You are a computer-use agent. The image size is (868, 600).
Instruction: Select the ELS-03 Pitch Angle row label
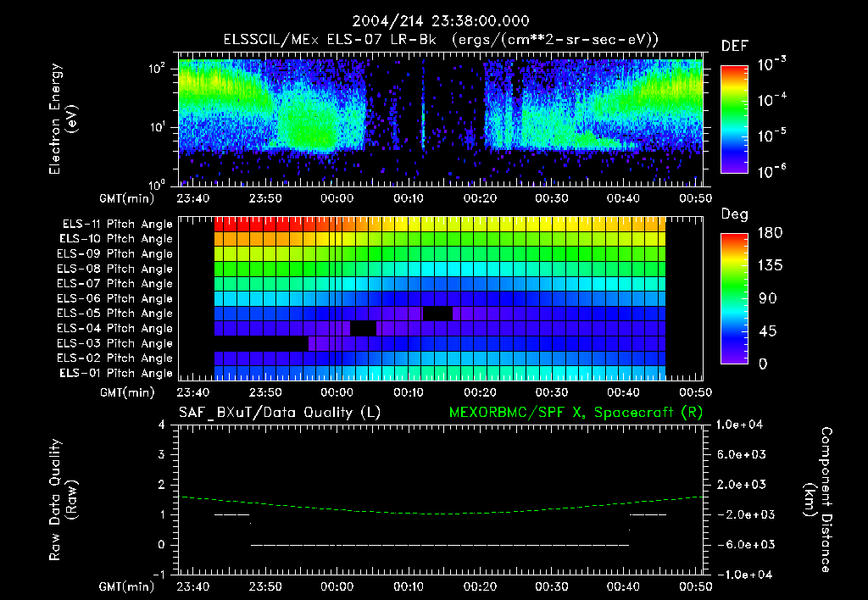tap(114, 343)
